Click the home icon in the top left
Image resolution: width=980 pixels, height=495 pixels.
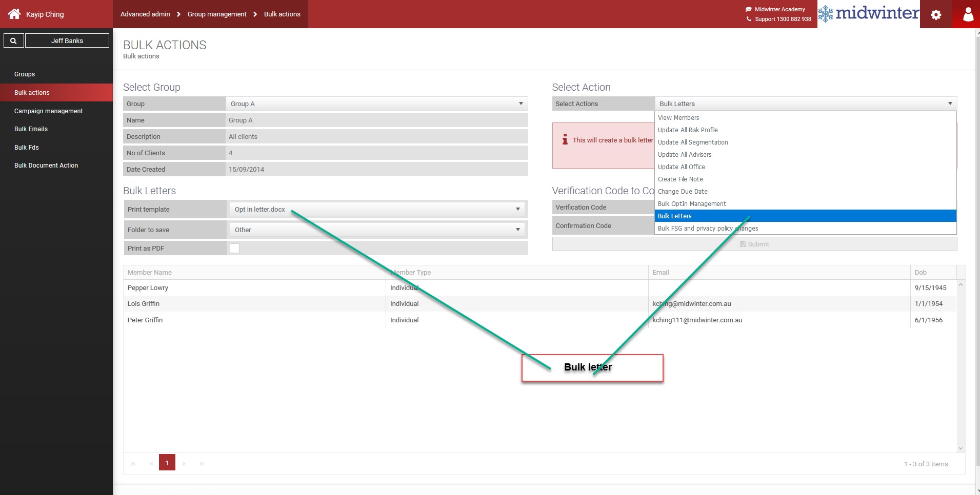tap(14, 14)
